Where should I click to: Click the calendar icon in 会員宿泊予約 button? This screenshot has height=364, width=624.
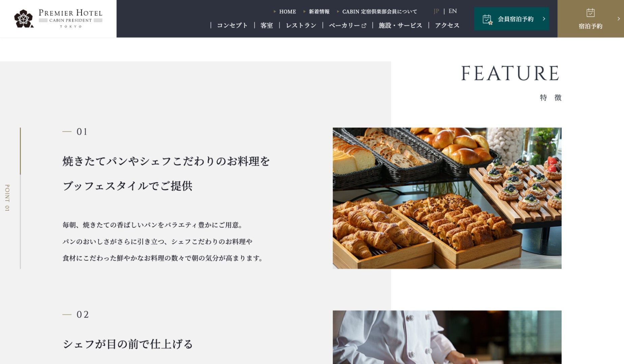pos(487,19)
